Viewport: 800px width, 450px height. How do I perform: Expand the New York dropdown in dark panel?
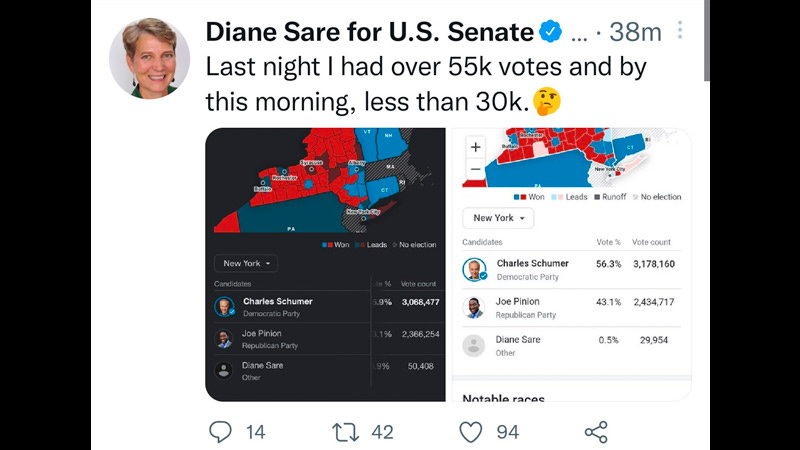point(246,263)
